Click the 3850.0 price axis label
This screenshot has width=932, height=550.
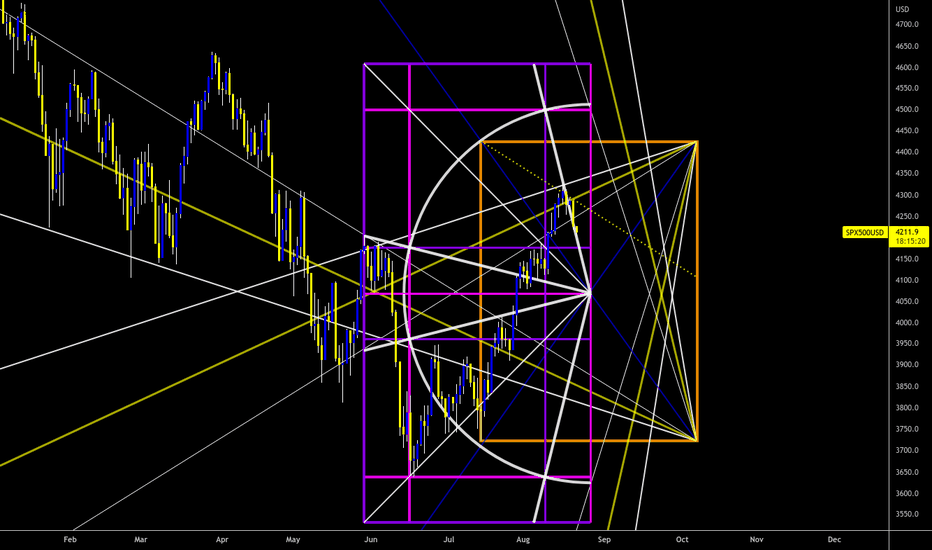pyautogui.click(x=907, y=386)
